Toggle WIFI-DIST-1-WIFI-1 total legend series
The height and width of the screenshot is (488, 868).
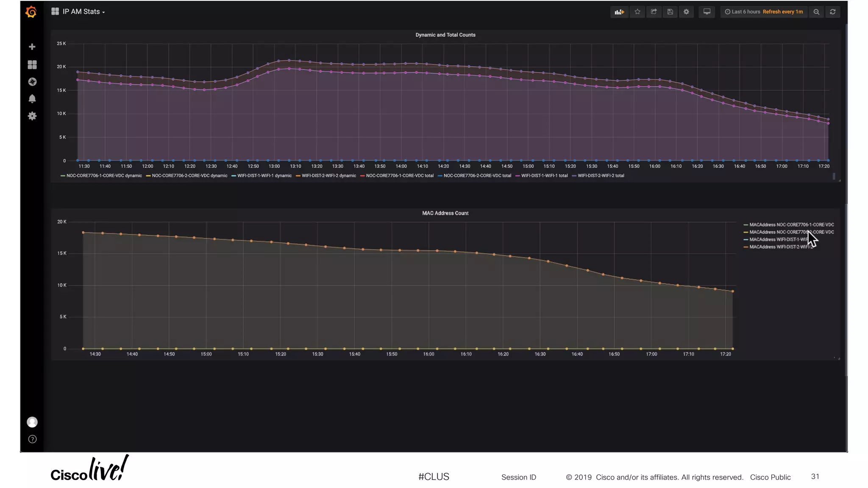544,176
